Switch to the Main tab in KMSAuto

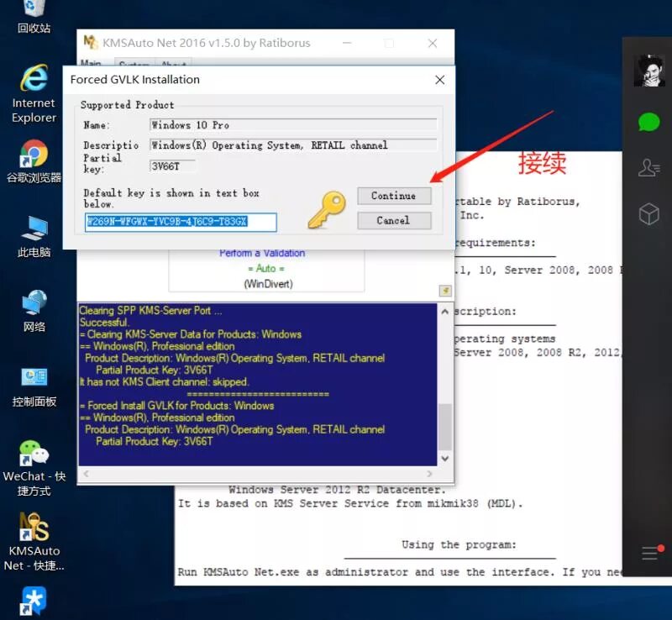(92, 63)
